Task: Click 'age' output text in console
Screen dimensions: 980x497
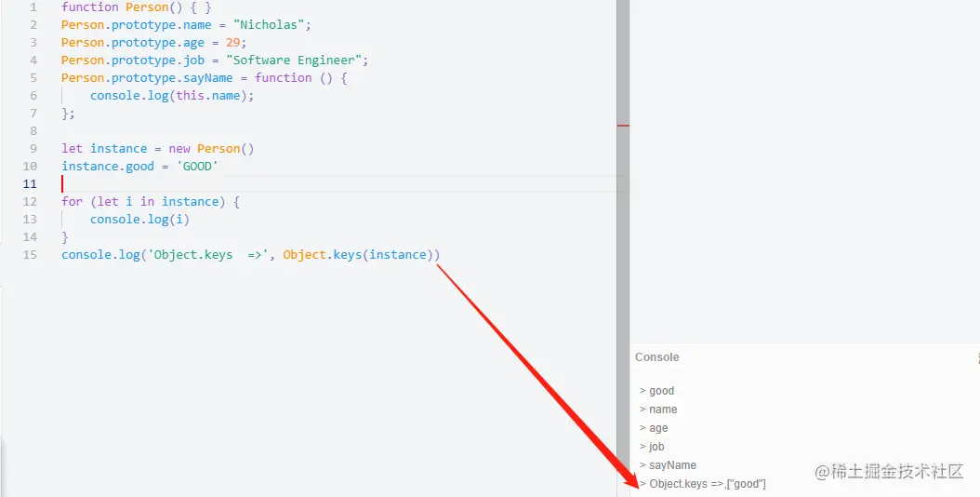Action: point(658,428)
